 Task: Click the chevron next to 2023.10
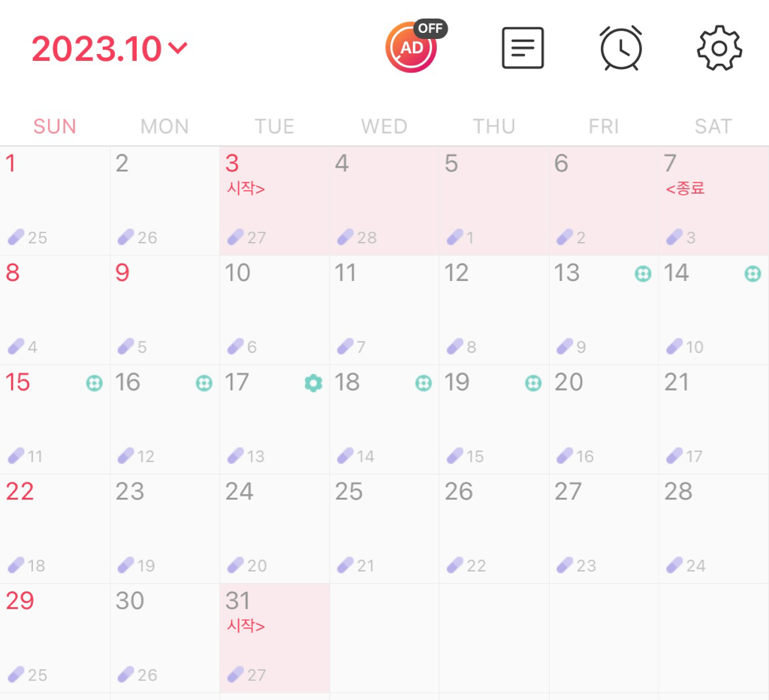coord(178,49)
